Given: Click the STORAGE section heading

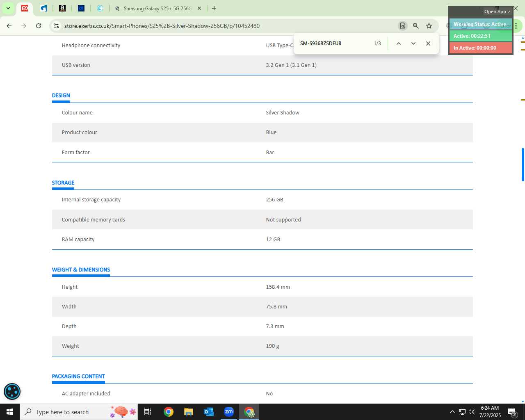Looking at the screenshot, I should [63, 183].
